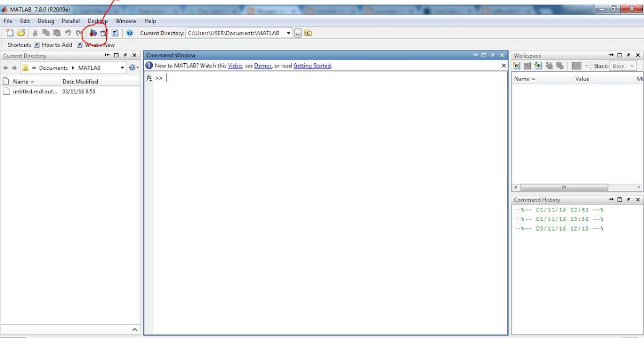Expand details panel chevron at bottom-left
644x338 pixels.
click(134, 329)
